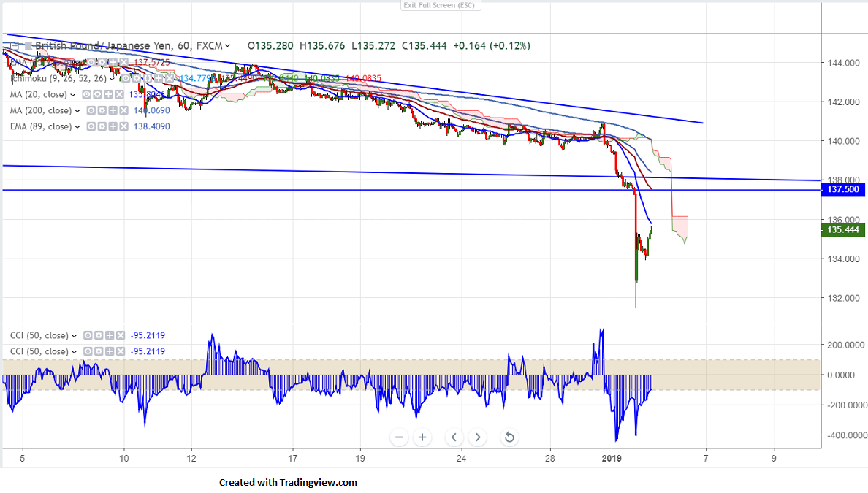Hide EMA (89, close) via eye icon

(91, 126)
